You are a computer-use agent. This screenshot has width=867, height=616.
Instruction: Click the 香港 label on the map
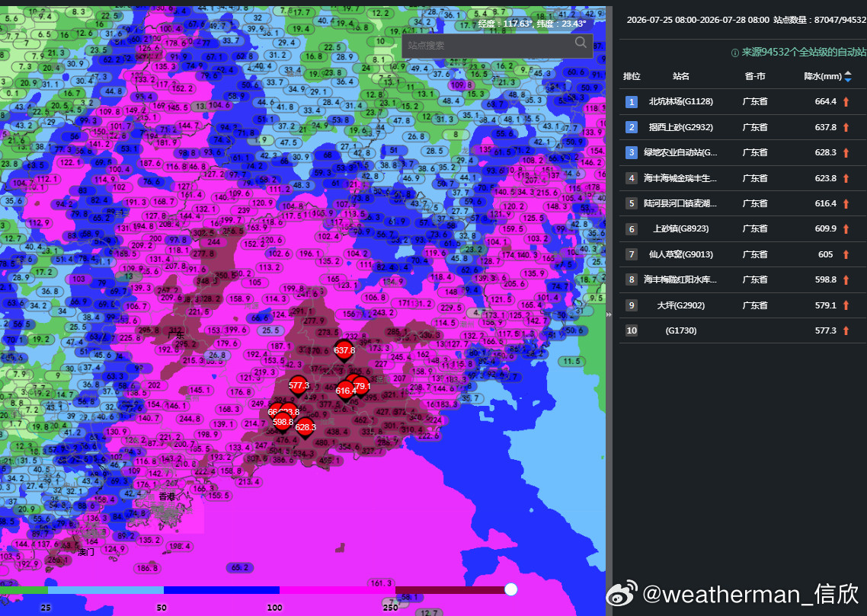[167, 496]
